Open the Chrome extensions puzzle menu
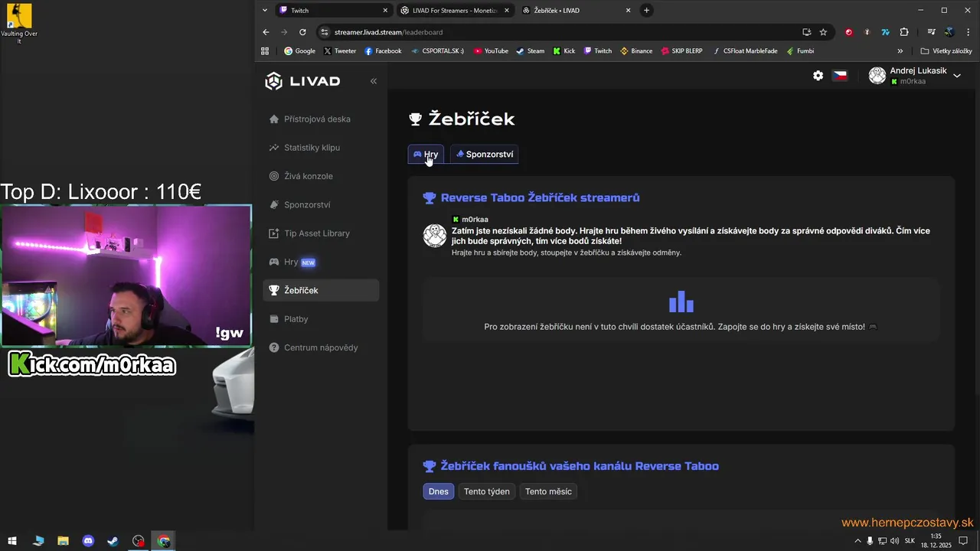Screen dimensions: 980x551 [x=904, y=32]
